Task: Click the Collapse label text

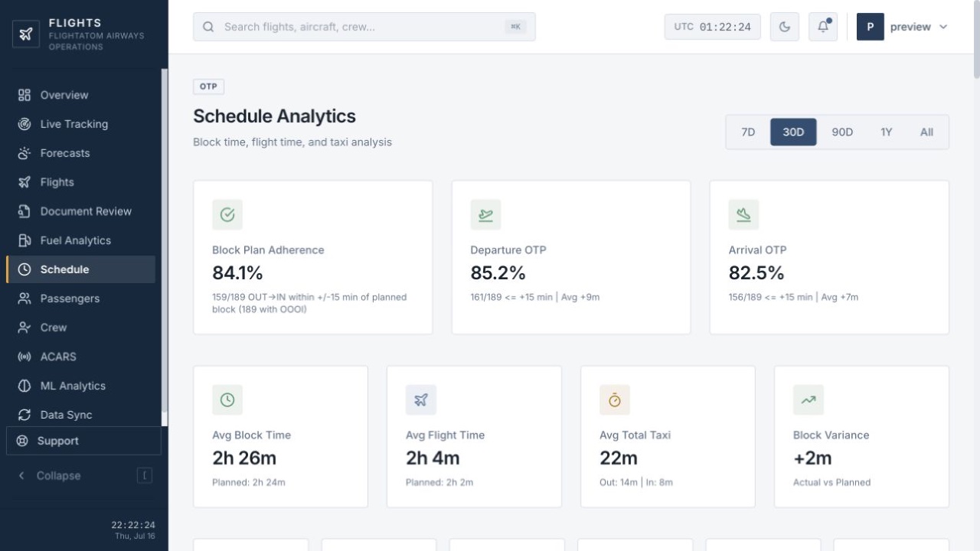Action: point(58,475)
